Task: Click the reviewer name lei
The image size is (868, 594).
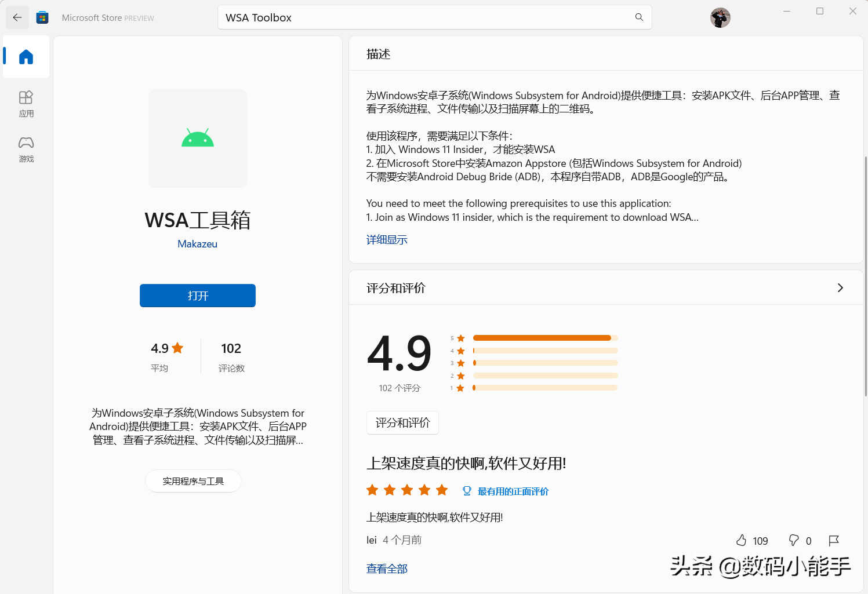Action: coord(372,540)
